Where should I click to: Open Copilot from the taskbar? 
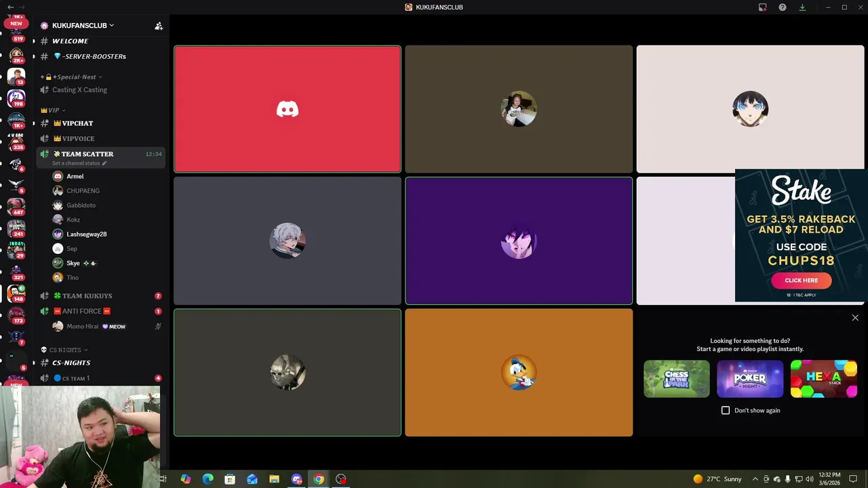[x=185, y=479]
